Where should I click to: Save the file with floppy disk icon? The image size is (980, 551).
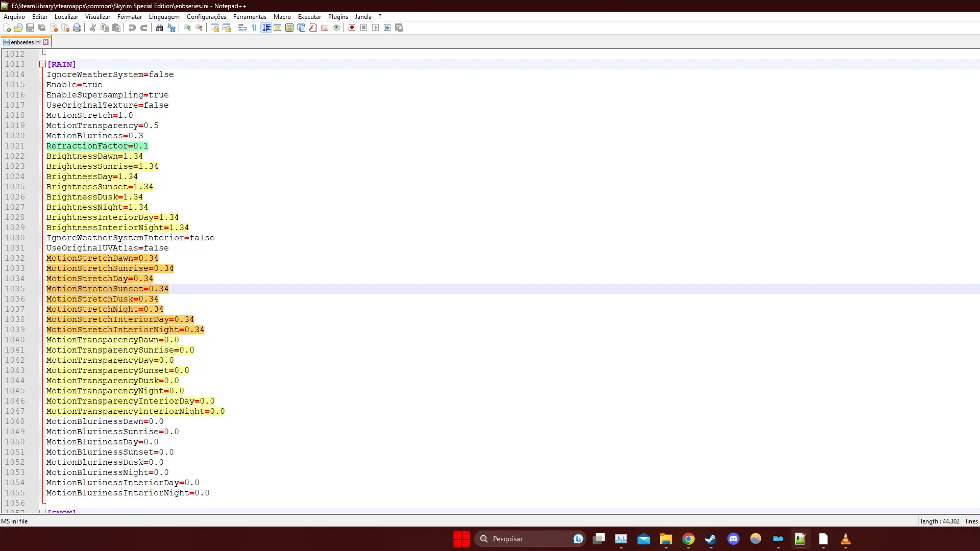click(30, 28)
